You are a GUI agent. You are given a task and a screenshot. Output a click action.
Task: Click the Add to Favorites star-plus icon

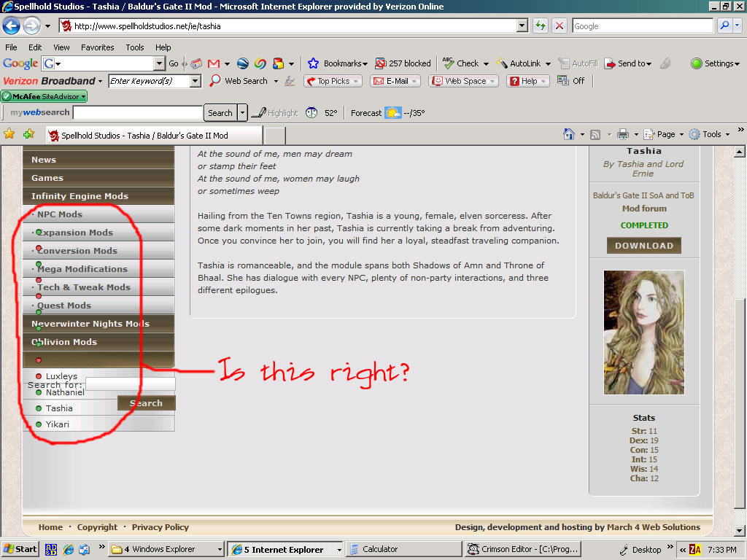pyautogui.click(x=29, y=134)
